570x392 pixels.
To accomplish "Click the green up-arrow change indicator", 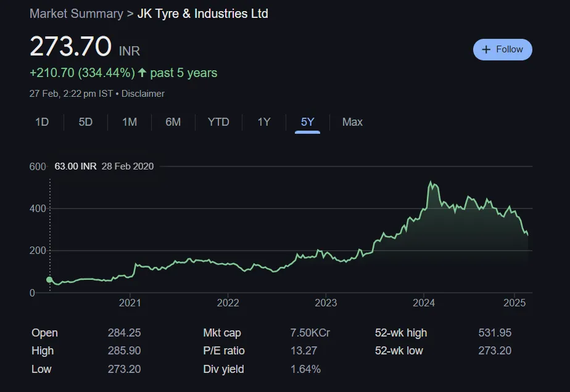I will [142, 73].
